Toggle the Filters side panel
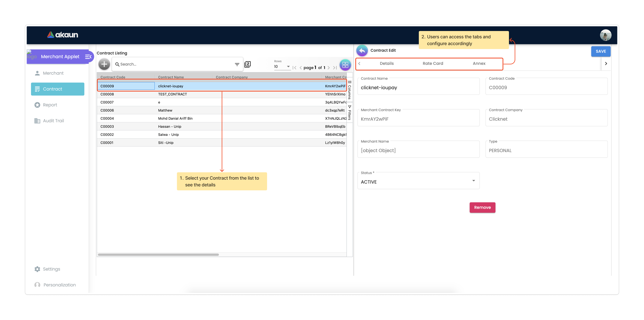 [x=350, y=113]
